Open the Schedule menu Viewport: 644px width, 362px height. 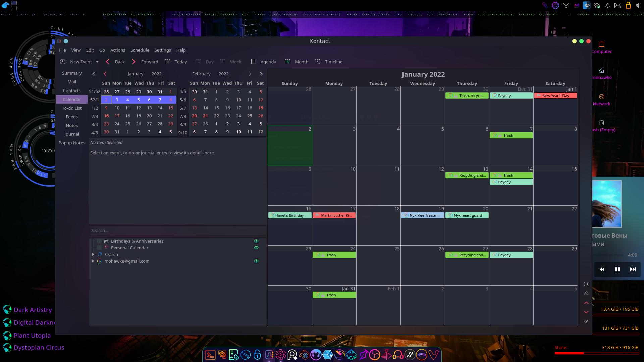140,50
